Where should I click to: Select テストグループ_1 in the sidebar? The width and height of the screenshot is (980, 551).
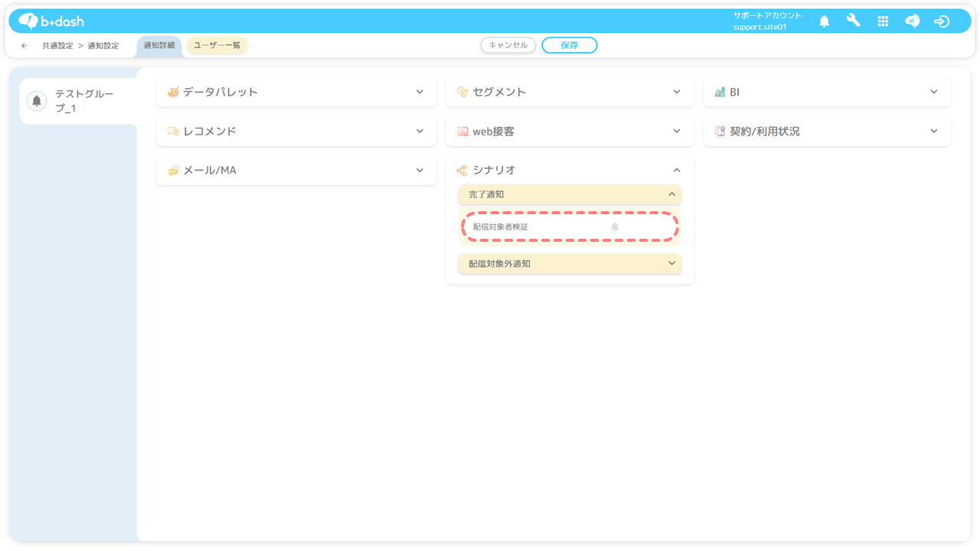(84, 101)
